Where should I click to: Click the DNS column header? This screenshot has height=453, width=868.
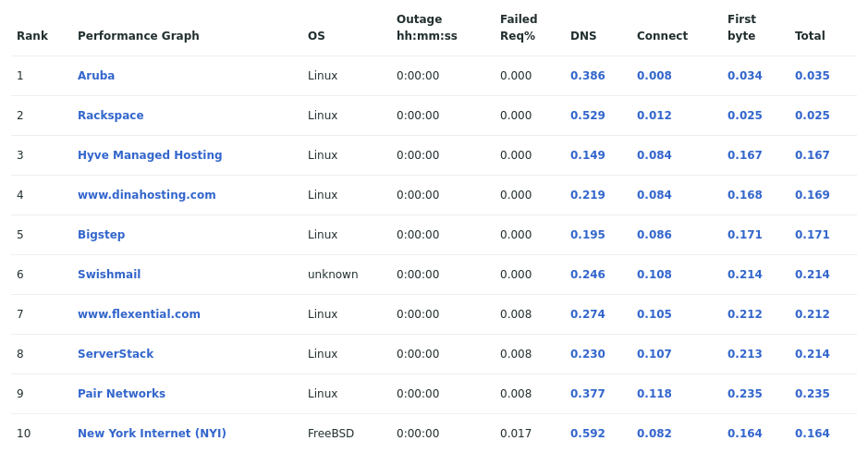coord(583,36)
